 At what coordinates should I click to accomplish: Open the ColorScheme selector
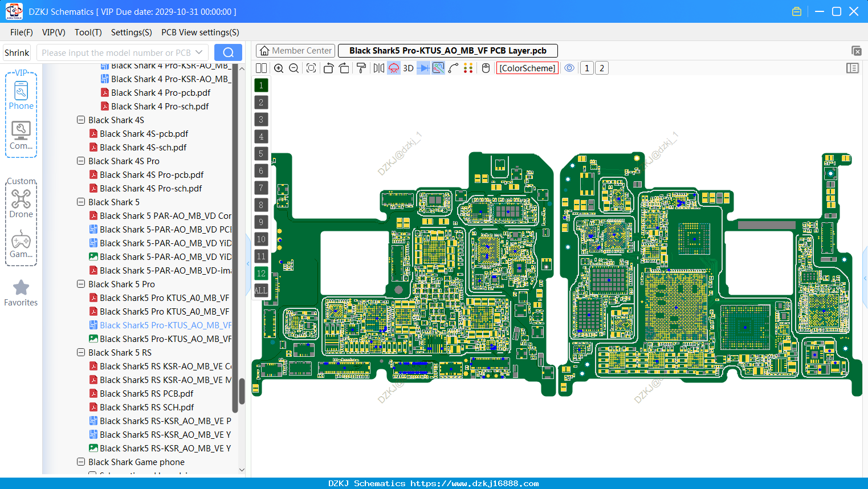coord(527,68)
